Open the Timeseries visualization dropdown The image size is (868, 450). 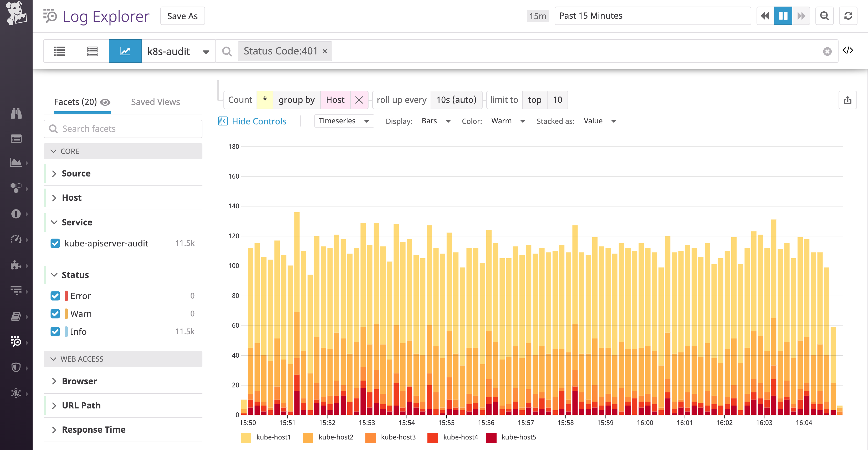tap(344, 121)
